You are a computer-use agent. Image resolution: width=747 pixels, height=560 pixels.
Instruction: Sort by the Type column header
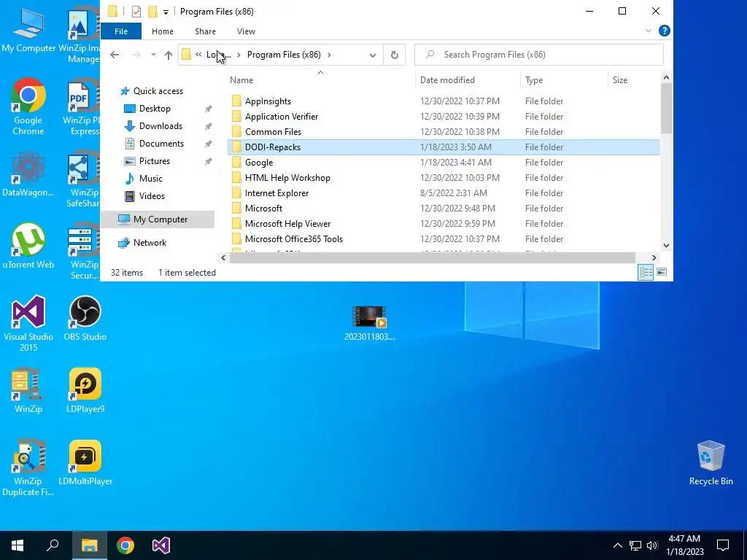(x=534, y=80)
